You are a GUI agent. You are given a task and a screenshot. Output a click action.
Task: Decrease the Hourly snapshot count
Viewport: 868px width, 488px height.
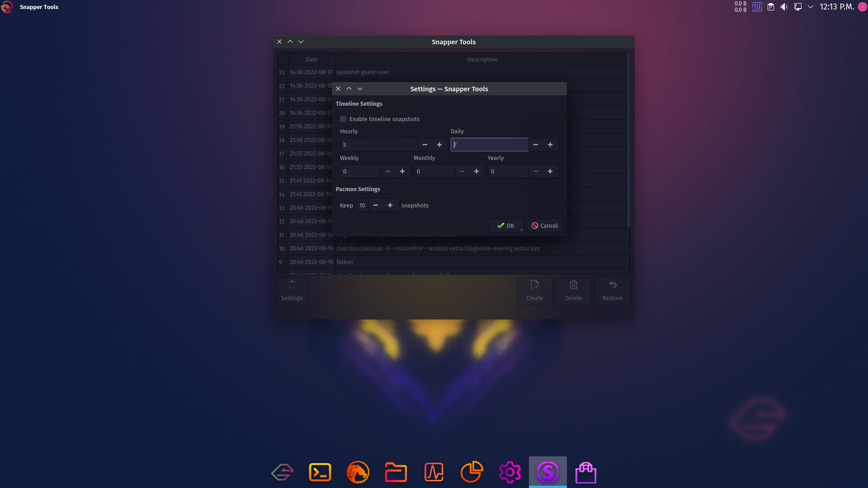(425, 145)
